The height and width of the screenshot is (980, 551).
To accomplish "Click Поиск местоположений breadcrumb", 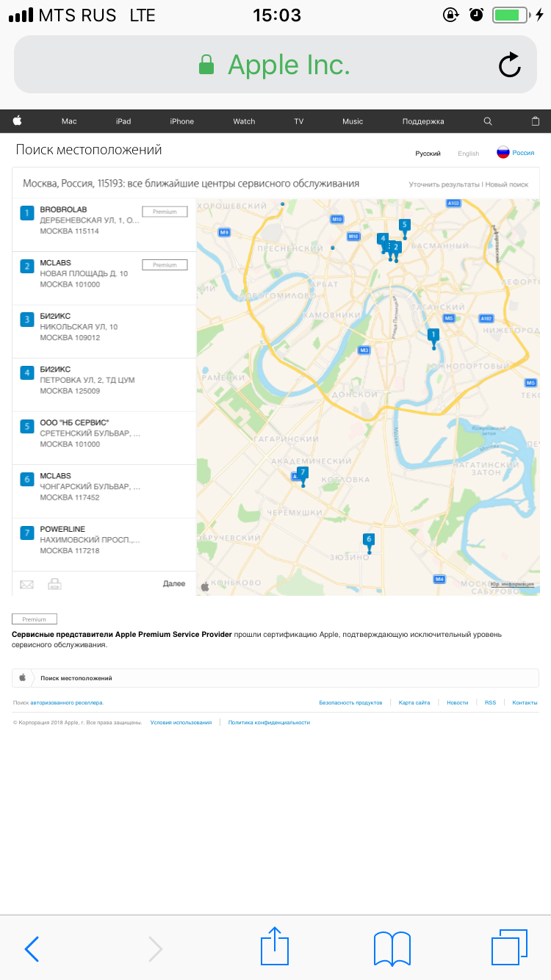I will (x=76, y=678).
